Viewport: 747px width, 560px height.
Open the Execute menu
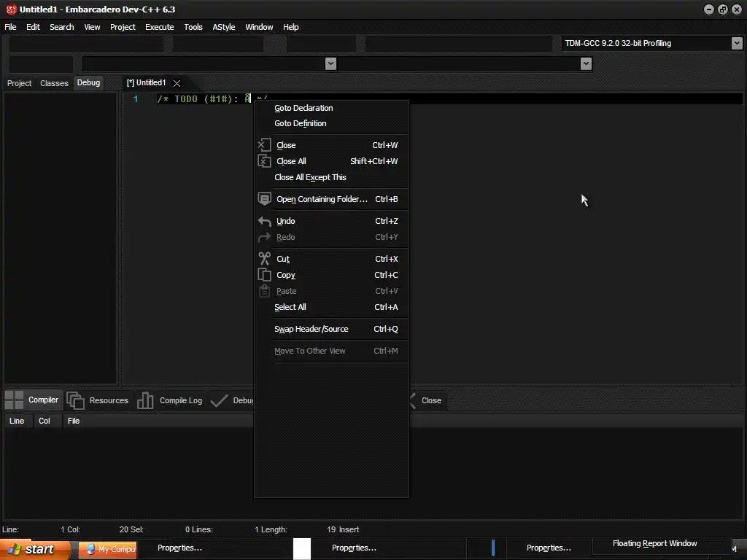(160, 27)
